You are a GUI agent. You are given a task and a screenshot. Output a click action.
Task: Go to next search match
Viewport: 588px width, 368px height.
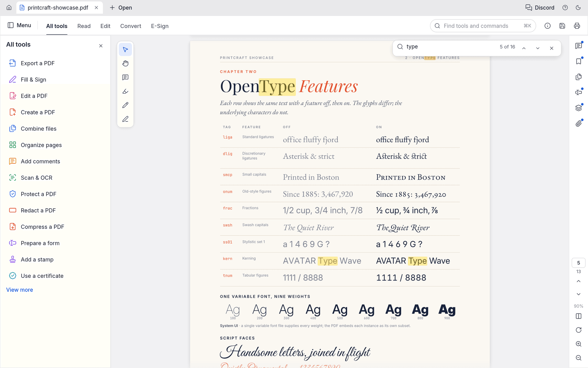tap(538, 48)
